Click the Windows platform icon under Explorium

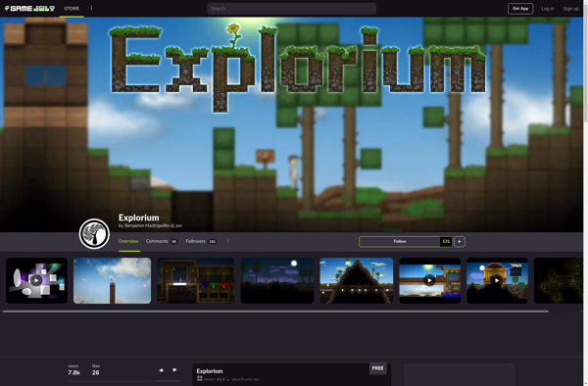(200, 379)
